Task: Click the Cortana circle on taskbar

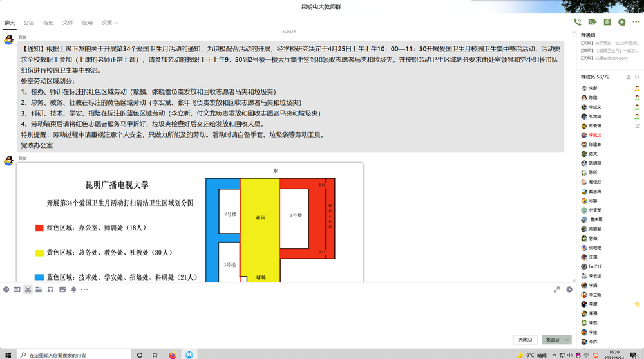Action: (140, 355)
